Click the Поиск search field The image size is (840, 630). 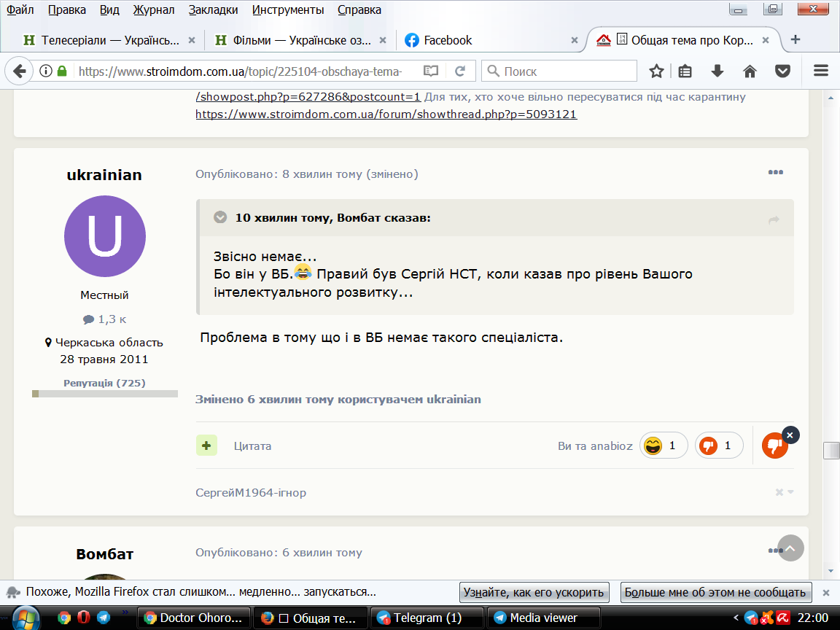coord(559,71)
